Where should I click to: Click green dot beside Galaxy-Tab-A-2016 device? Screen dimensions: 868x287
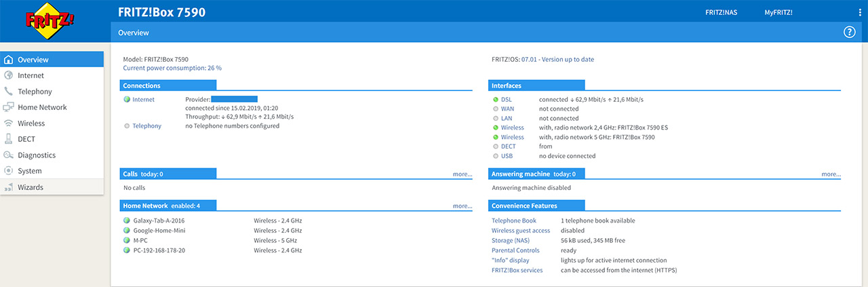[127, 221]
